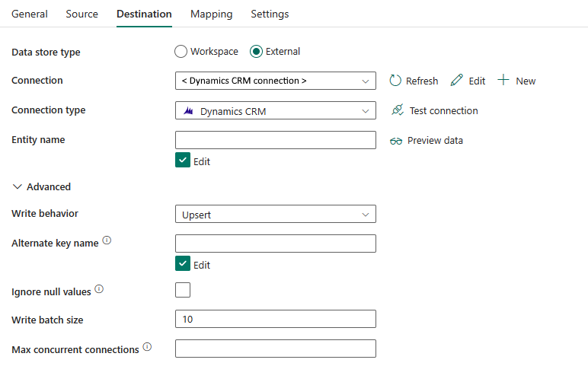Collapse the Advanced section
Screen dimensions: 588x382
pyautogui.click(x=42, y=186)
